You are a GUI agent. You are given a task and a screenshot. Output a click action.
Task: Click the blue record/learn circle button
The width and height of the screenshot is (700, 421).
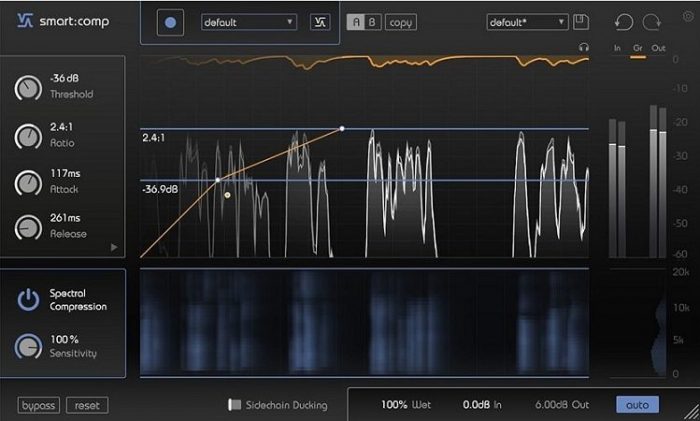(x=171, y=22)
